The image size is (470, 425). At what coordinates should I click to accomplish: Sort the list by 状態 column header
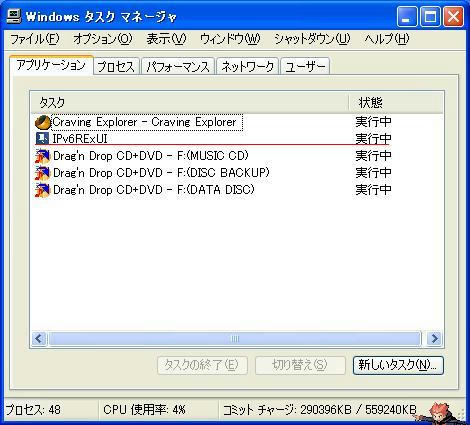click(x=396, y=103)
